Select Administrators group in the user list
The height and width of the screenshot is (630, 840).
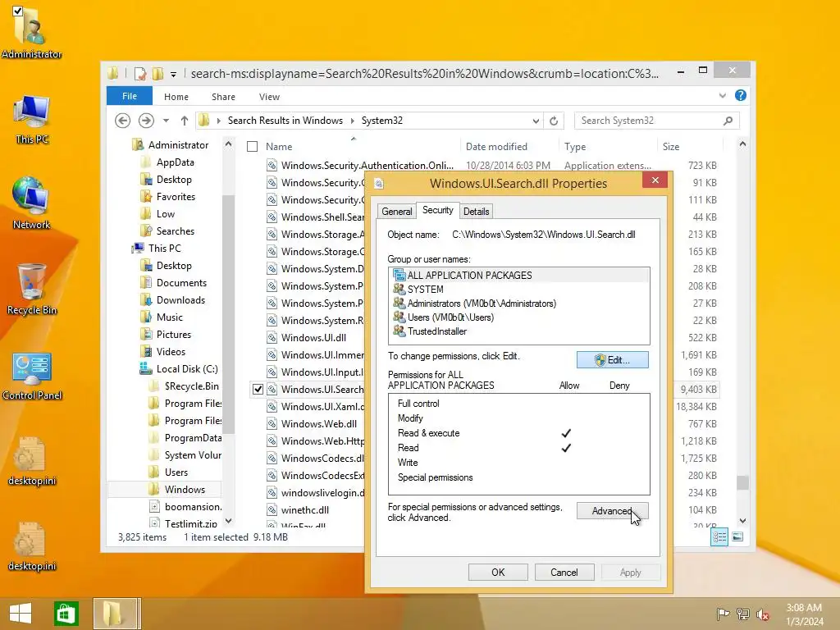click(x=475, y=304)
